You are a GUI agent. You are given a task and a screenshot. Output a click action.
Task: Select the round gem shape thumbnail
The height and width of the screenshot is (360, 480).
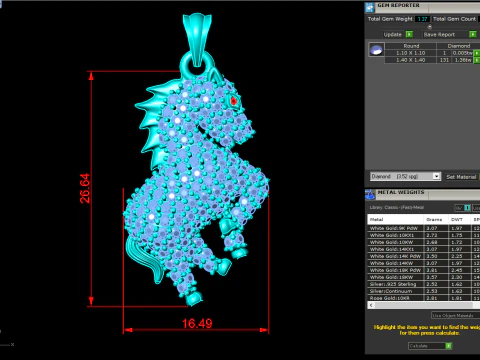pyautogui.click(x=376, y=50)
